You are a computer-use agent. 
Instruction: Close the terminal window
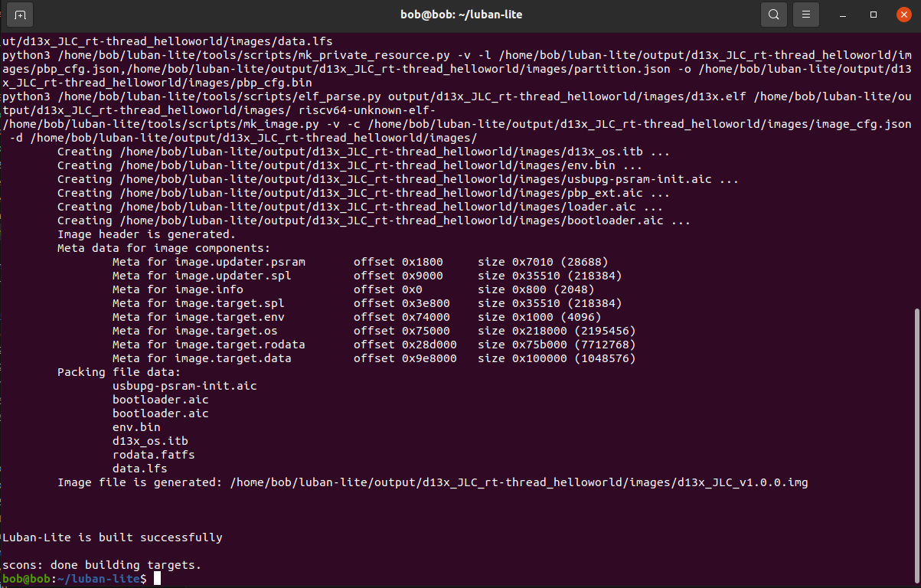903,15
